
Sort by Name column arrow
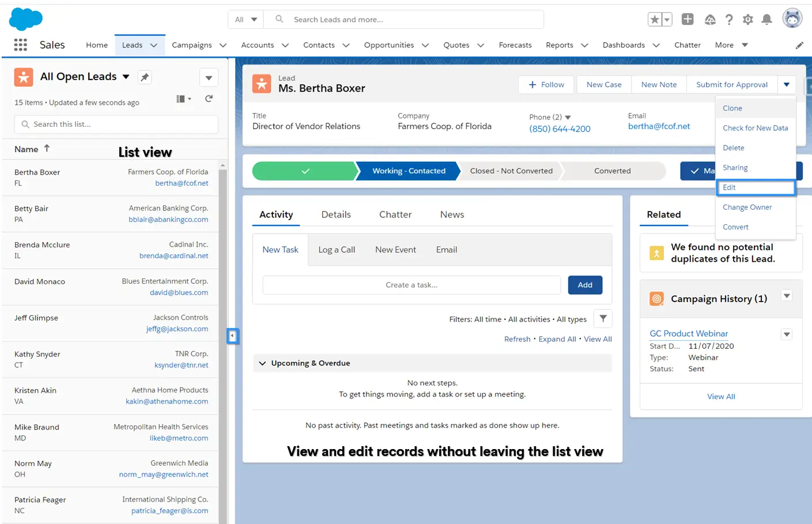click(x=47, y=149)
